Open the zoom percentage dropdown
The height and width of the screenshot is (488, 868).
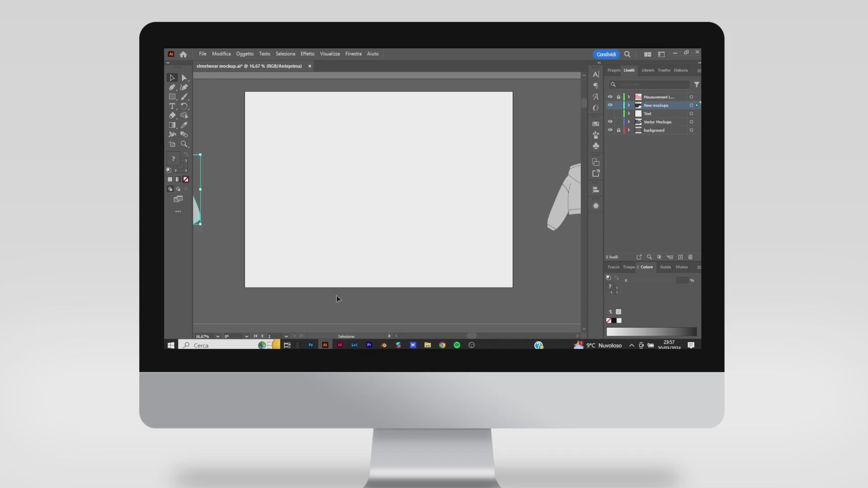pos(217,336)
